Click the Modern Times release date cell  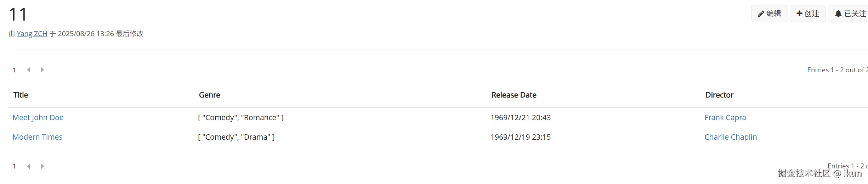tap(520, 137)
